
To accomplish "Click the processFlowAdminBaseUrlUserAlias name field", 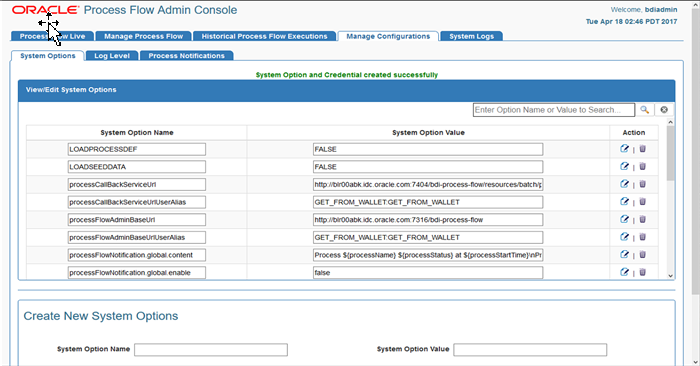I will tap(137, 237).
